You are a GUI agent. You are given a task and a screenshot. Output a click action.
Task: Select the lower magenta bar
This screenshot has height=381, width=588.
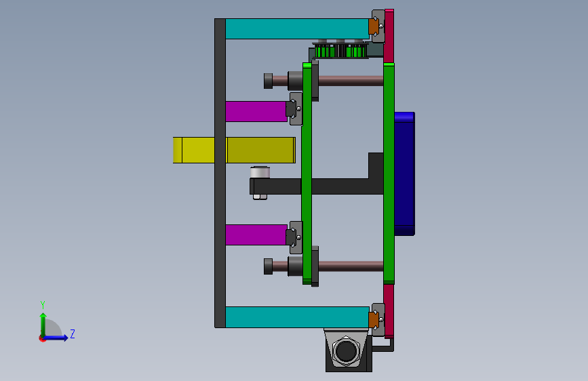coord(256,235)
